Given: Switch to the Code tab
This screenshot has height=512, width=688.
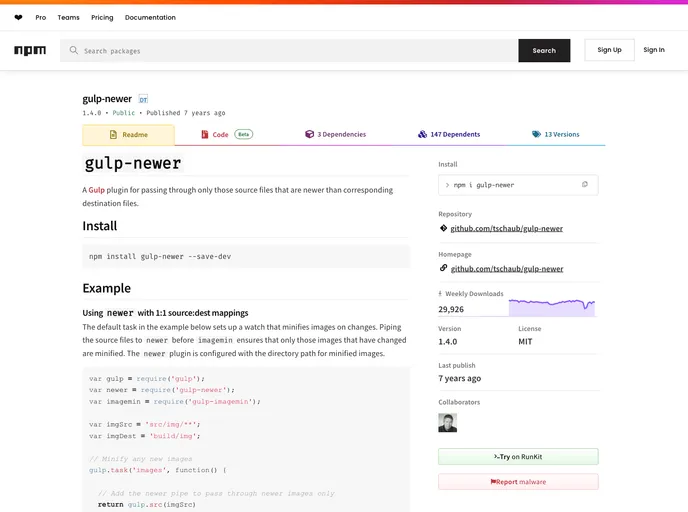Looking at the screenshot, I should tap(227, 134).
